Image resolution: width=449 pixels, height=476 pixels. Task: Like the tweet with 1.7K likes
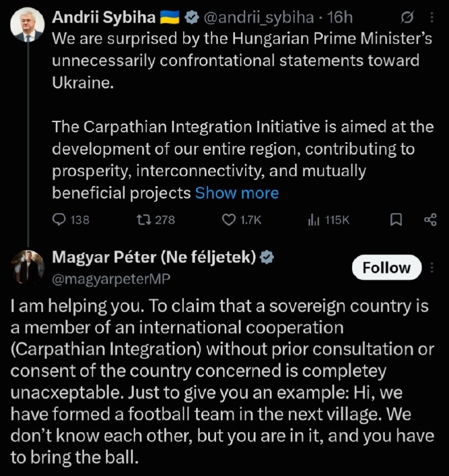point(241,220)
